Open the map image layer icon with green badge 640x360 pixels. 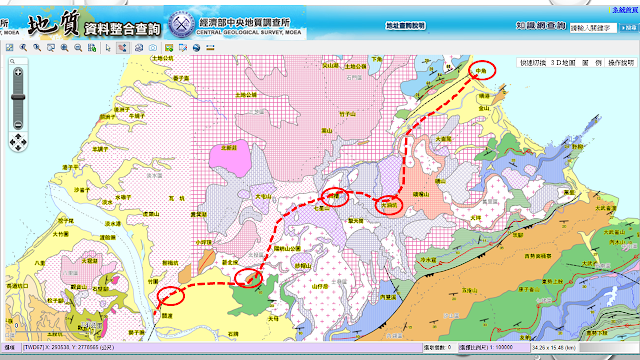pyautogui.click(x=169, y=48)
